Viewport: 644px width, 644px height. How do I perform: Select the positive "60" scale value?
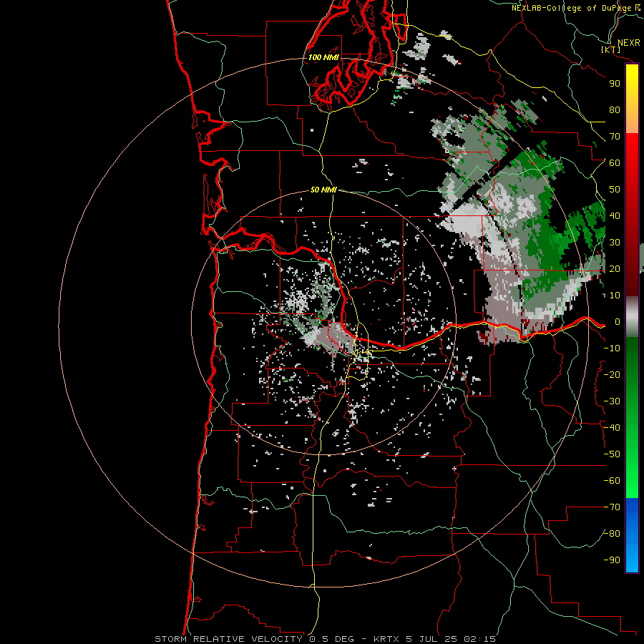(x=615, y=163)
